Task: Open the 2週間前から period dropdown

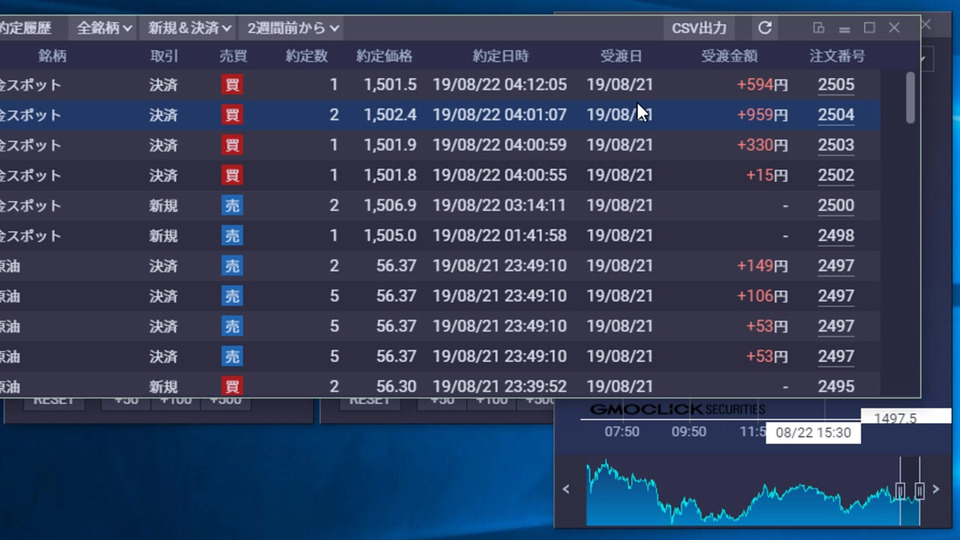Action: pyautogui.click(x=293, y=28)
